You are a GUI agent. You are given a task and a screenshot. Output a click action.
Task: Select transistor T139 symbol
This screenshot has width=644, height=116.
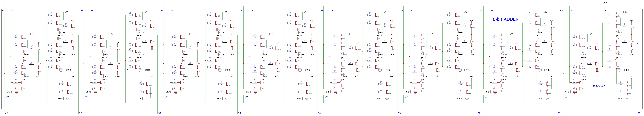pyautogui.click(x=72, y=26)
